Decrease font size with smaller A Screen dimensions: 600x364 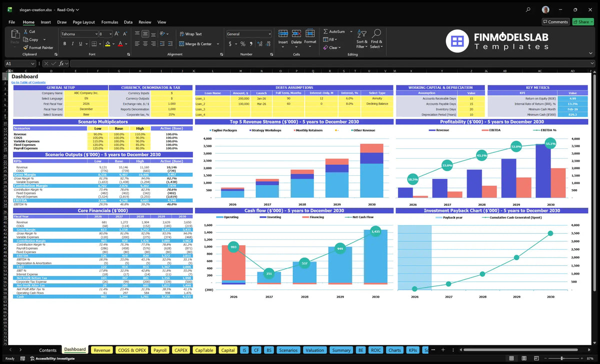click(124, 34)
